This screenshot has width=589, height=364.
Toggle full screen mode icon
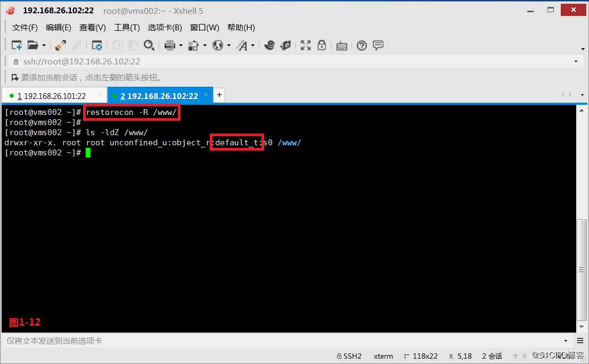[x=306, y=45]
